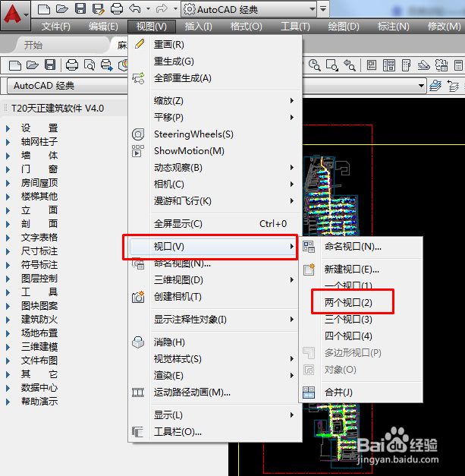Expand the 缩放(Z) submenu
The image size is (465, 476).
point(215,101)
